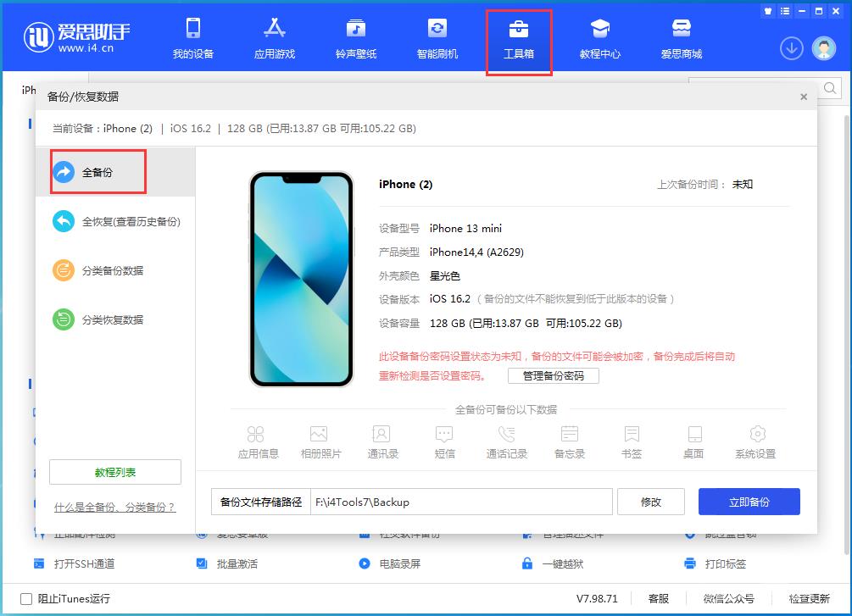Click the download arrow icon near the avatar
Image resolution: width=852 pixels, height=616 pixels.
point(791,48)
